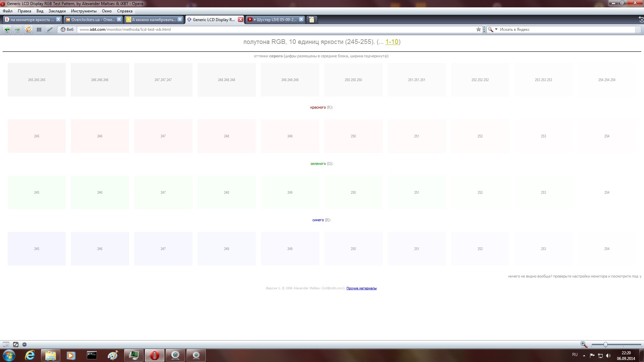Click the wand/pen icon in the navigation toolbar
Viewport: 644px width, 362px height.
(50, 29)
